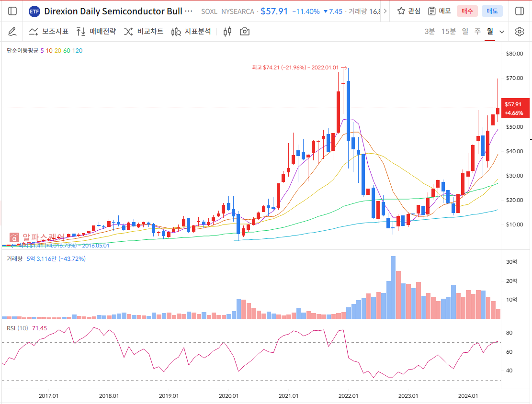Image resolution: width=532 pixels, height=404 pixels.
Task: Click the 단순이동평균 label
Action: click(x=23, y=51)
